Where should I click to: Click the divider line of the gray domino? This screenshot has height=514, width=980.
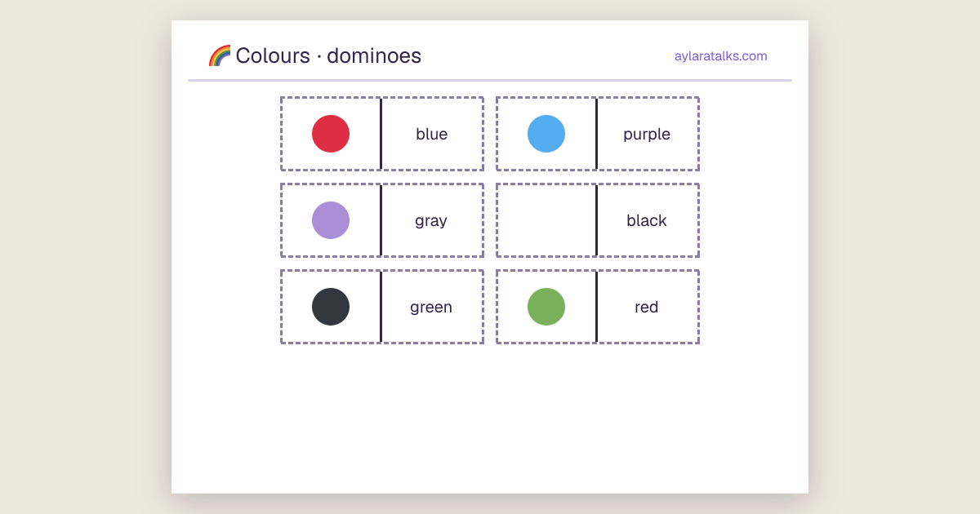point(381,220)
